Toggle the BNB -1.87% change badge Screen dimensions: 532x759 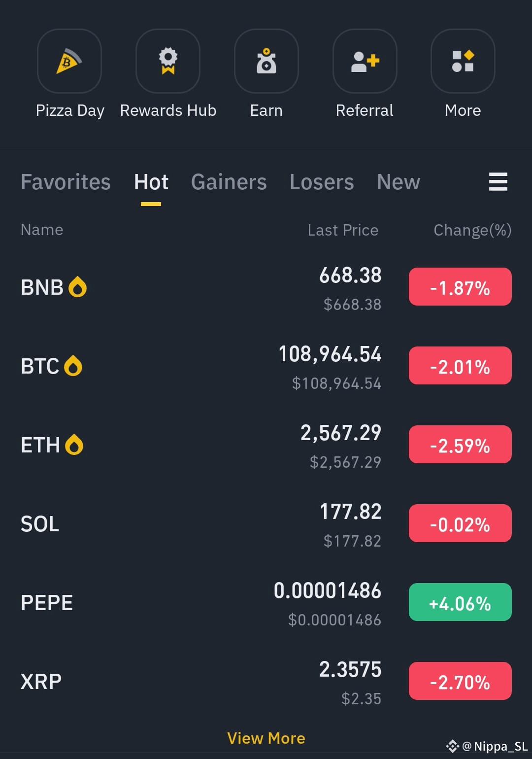coord(460,287)
